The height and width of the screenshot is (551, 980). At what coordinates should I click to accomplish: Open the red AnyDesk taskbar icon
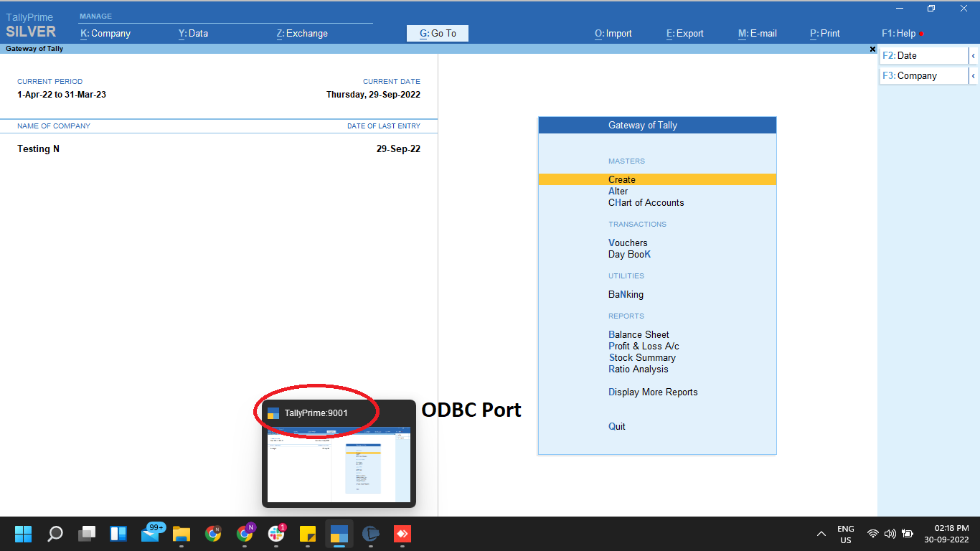click(402, 534)
